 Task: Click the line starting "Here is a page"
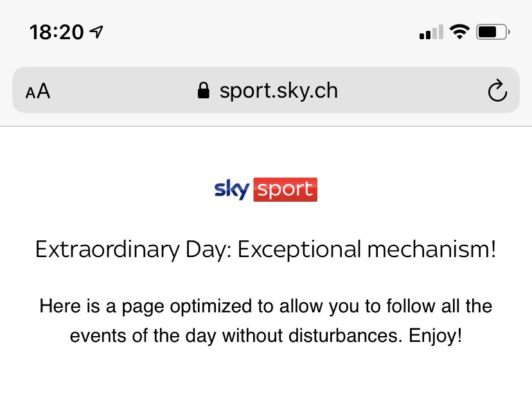click(265, 305)
